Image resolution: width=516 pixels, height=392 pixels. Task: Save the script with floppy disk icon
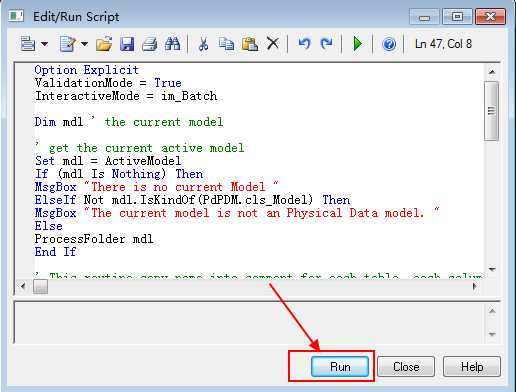coord(127,44)
